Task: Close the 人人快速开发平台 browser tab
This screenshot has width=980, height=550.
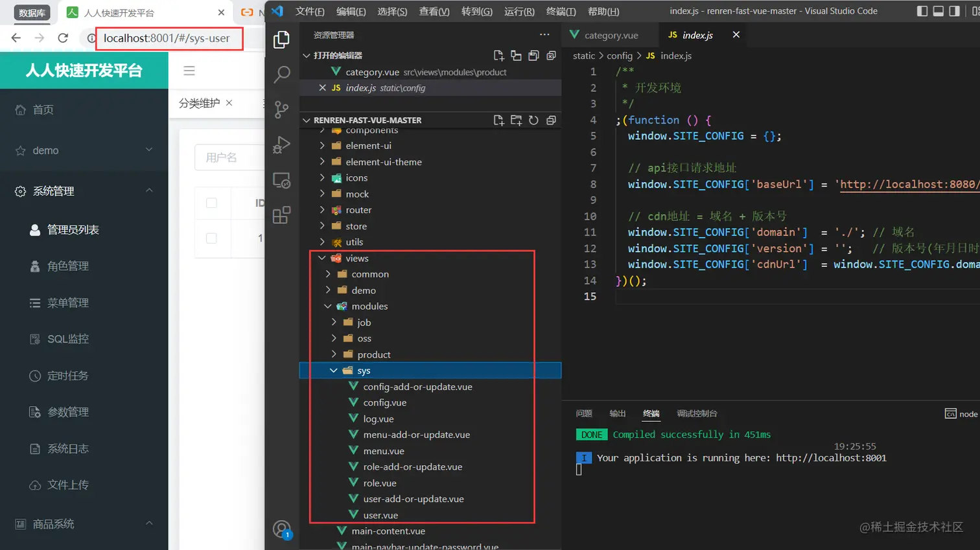Action: pos(221,12)
